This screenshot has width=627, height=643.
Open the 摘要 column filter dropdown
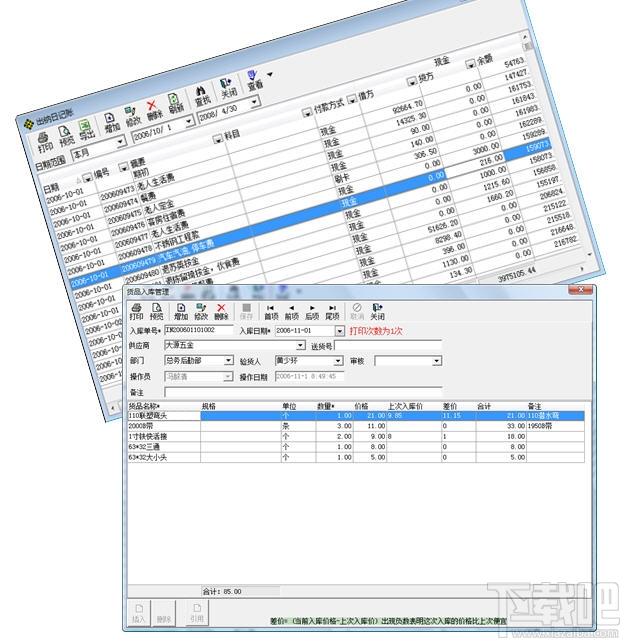[123, 167]
